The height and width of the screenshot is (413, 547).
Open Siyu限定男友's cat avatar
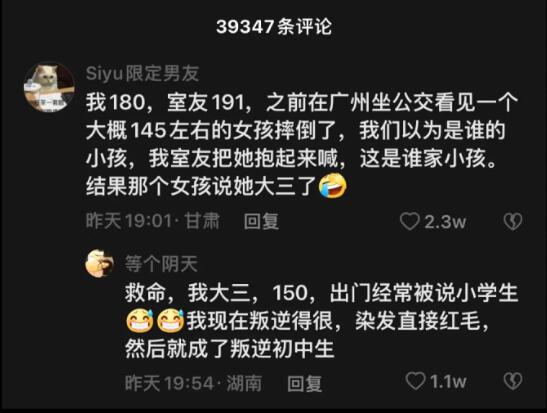49,87
